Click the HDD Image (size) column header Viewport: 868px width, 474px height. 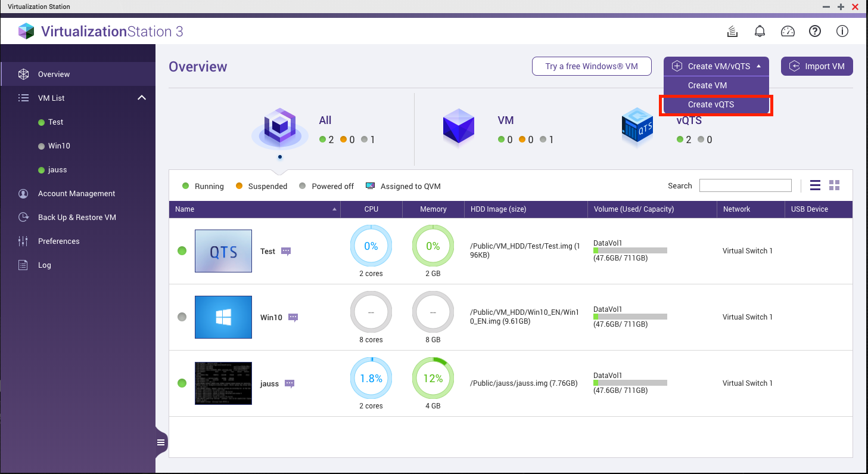point(526,209)
